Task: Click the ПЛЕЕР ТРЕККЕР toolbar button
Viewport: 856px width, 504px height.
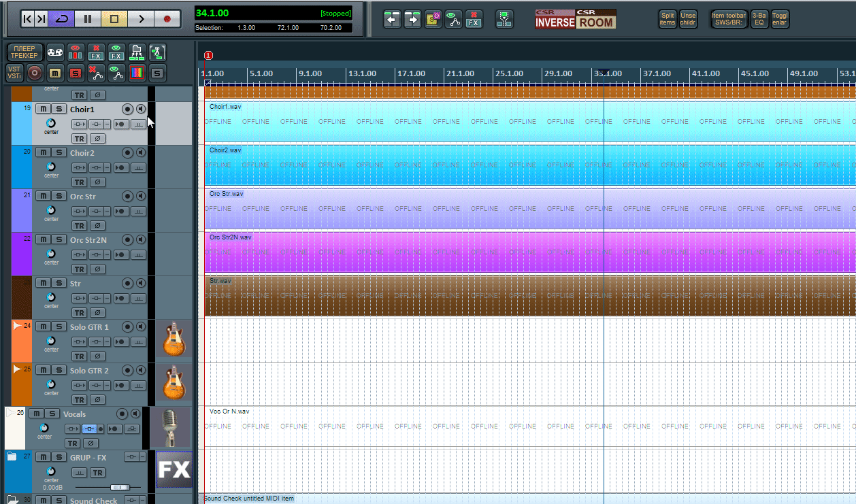Action: [x=24, y=52]
